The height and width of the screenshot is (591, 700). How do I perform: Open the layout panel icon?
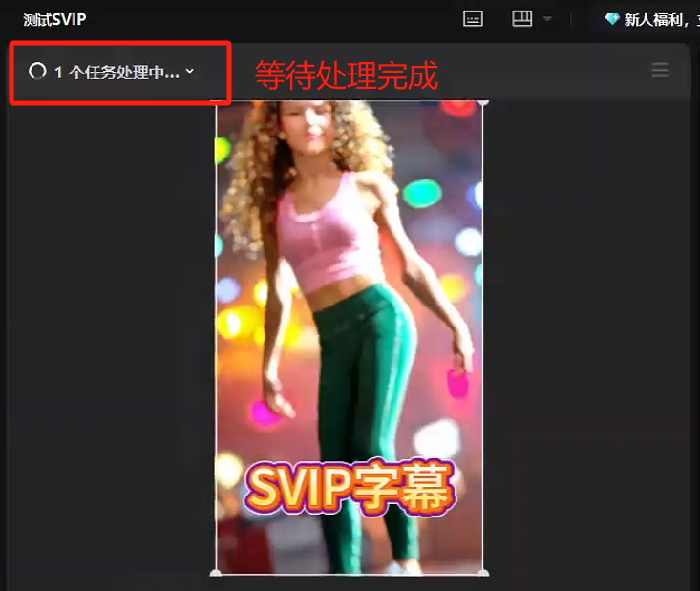[521, 19]
